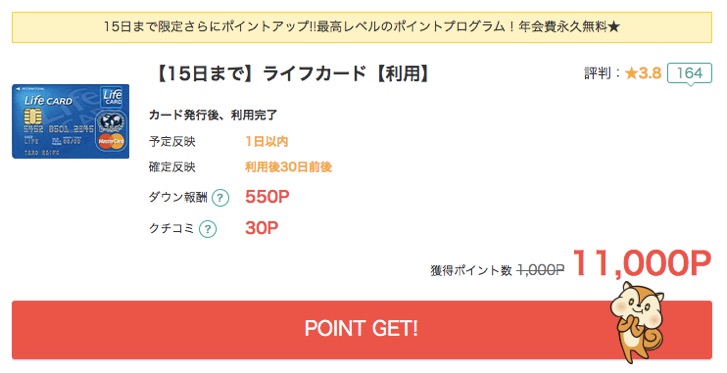Viewport: 727px width, 373px height.
Task: Click the 11,000P points amount
Action: (642, 264)
